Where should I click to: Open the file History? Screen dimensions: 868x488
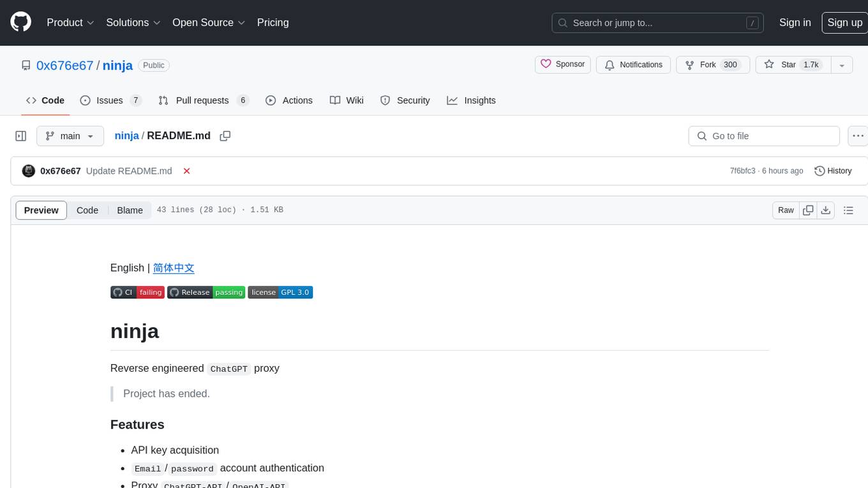click(833, 171)
